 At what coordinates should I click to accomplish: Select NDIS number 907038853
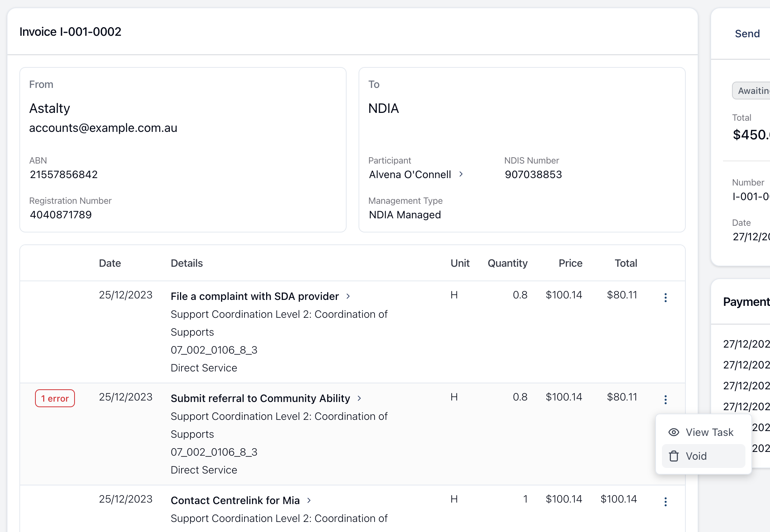[x=533, y=174]
